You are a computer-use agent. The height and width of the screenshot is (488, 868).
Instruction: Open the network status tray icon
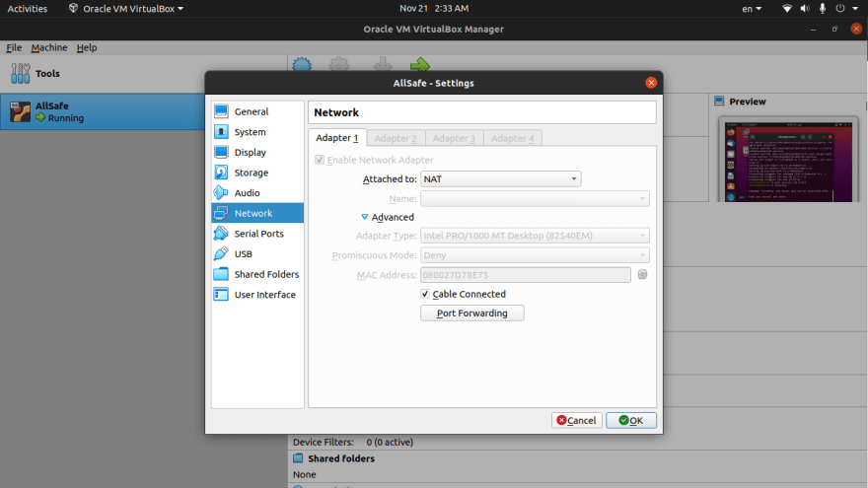tap(787, 8)
